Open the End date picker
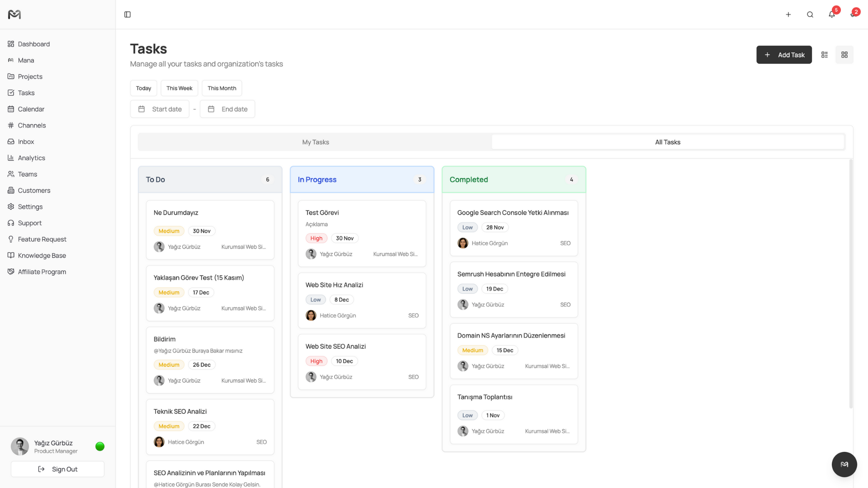This screenshot has height=488, width=868. coord(227,109)
